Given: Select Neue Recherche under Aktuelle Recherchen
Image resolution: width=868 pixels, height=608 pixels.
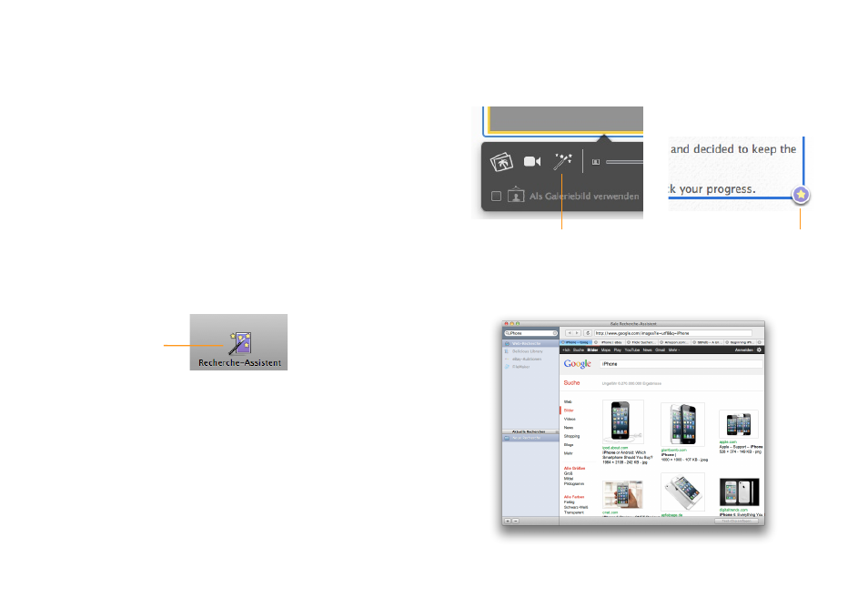Looking at the screenshot, I should point(530,438).
